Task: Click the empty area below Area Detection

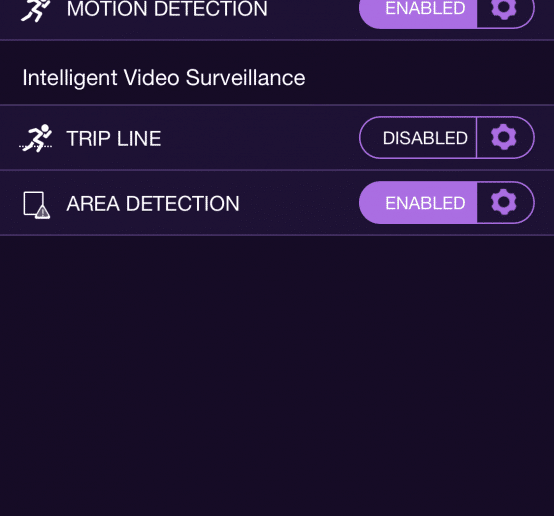Action: point(277,375)
